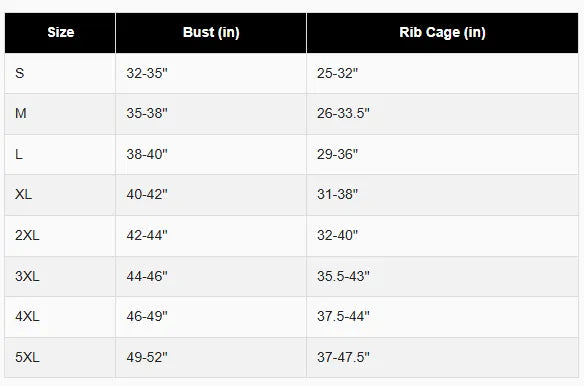Screen dimensions: 584x386
Task: Select the S size cell
Action: click(60, 73)
